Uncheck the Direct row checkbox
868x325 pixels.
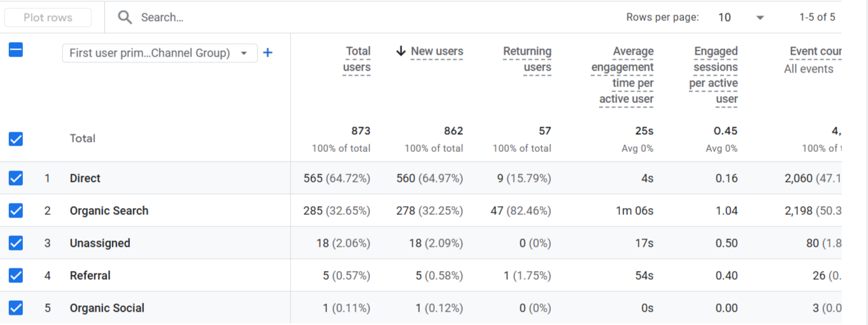(16, 178)
